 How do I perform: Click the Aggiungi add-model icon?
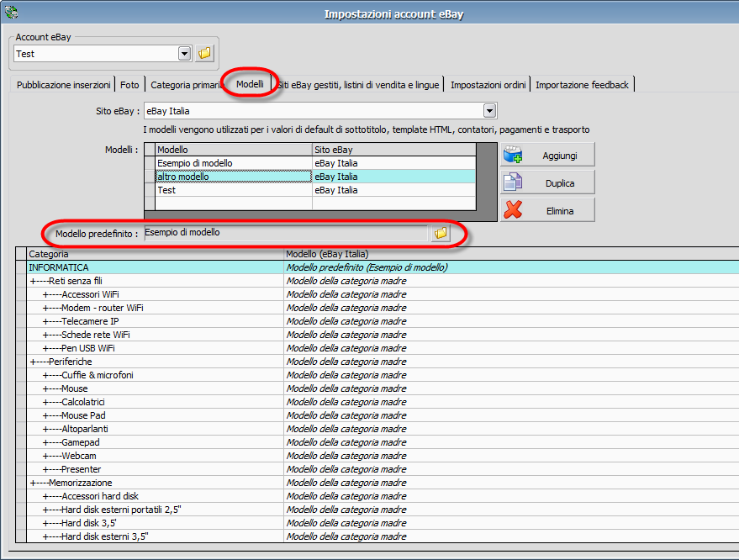tap(513, 155)
